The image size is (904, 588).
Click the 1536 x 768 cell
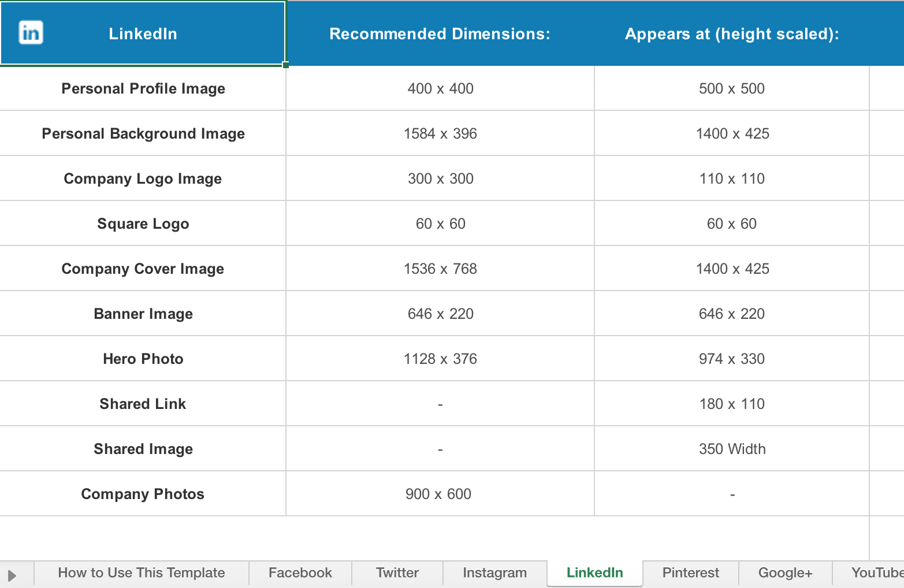click(x=440, y=269)
